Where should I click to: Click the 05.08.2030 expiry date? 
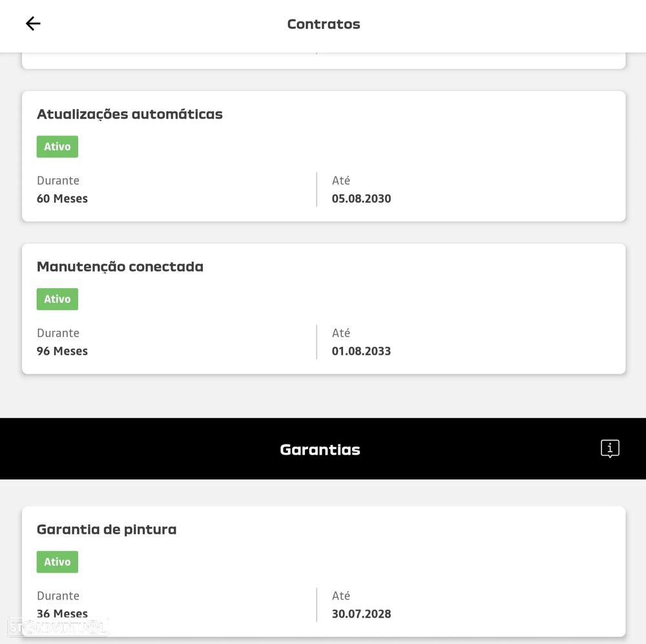pos(361,199)
